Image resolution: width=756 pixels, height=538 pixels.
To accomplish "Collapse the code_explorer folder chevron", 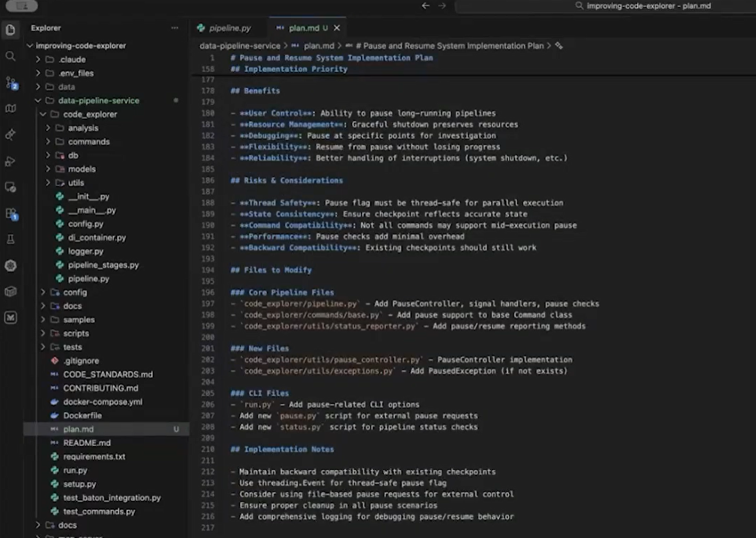I will pyautogui.click(x=43, y=114).
